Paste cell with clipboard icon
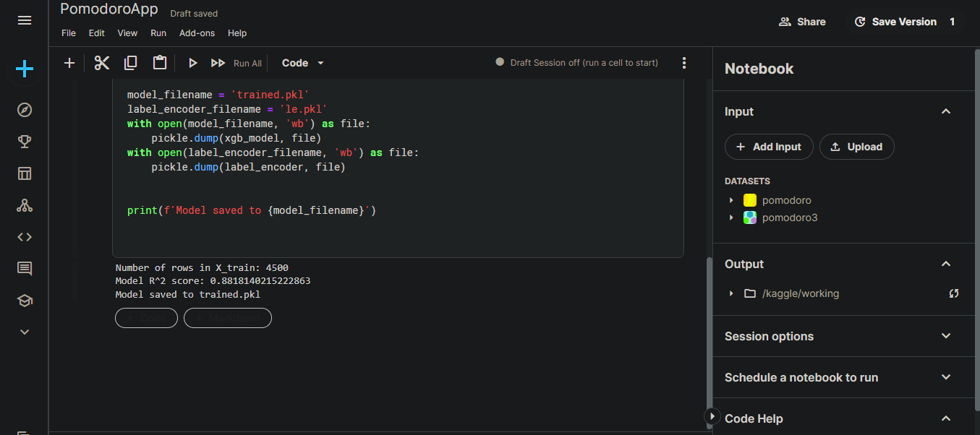The width and height of the screenshot is (980, 435). 160,63
